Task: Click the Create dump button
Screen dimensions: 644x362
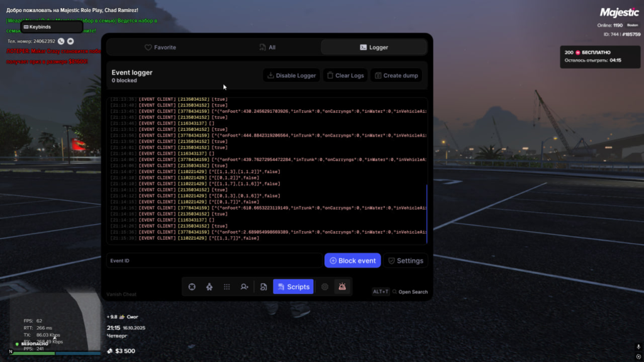Action: click(x=396, y=76)
